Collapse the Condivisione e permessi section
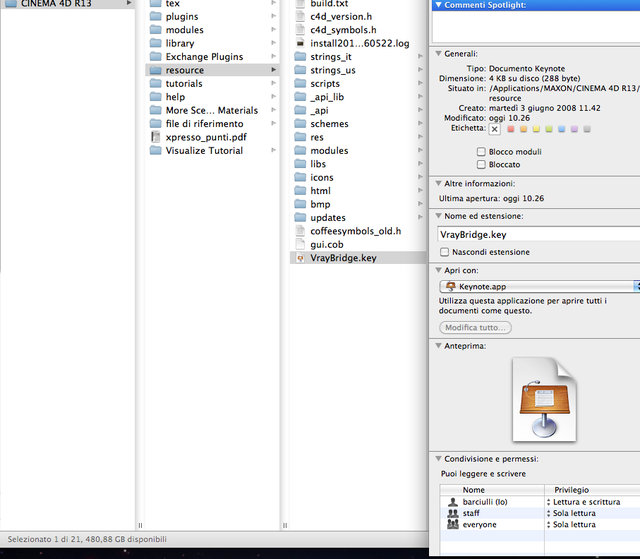 tap(439, 459)
